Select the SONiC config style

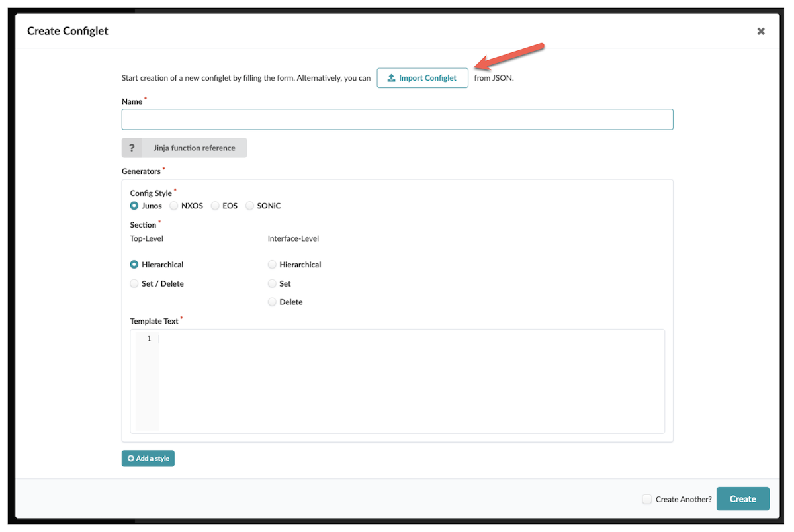point(249,206)
